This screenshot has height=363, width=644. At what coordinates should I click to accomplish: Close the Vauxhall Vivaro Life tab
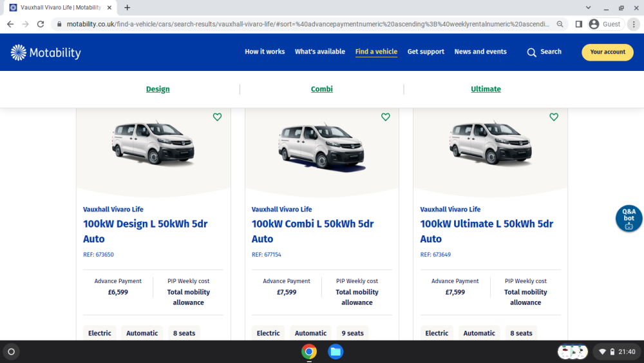(x=109, y=7)
